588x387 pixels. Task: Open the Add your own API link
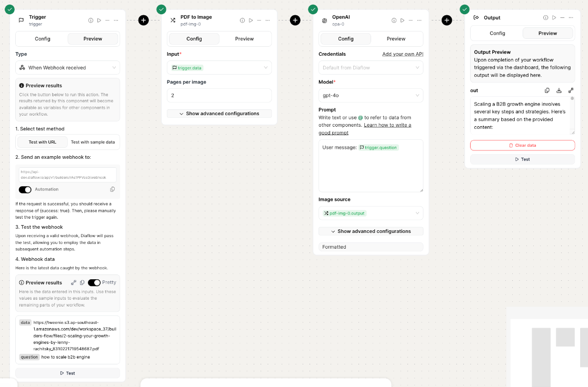(x=403, y=54)
